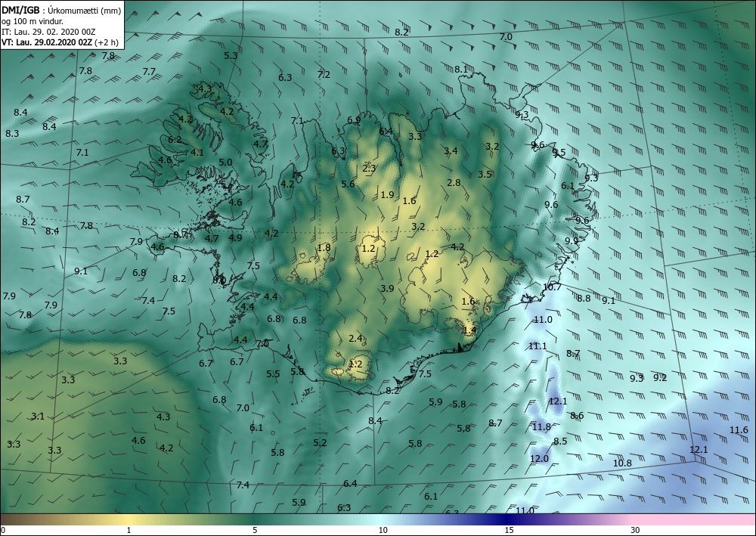Click the map value 11.6
Image resolution: width=756 pixels, height=536 pixels.
pos(739,430)
